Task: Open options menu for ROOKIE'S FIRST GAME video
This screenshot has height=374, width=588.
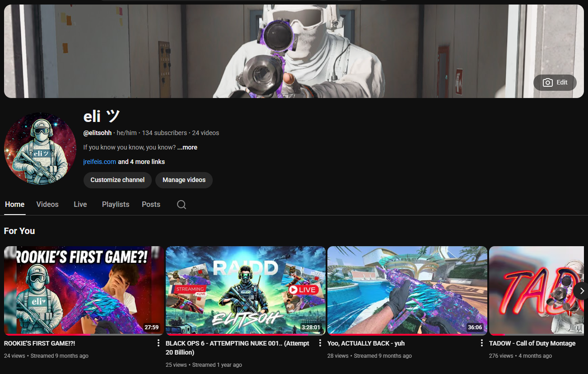Action: [158, 343]
